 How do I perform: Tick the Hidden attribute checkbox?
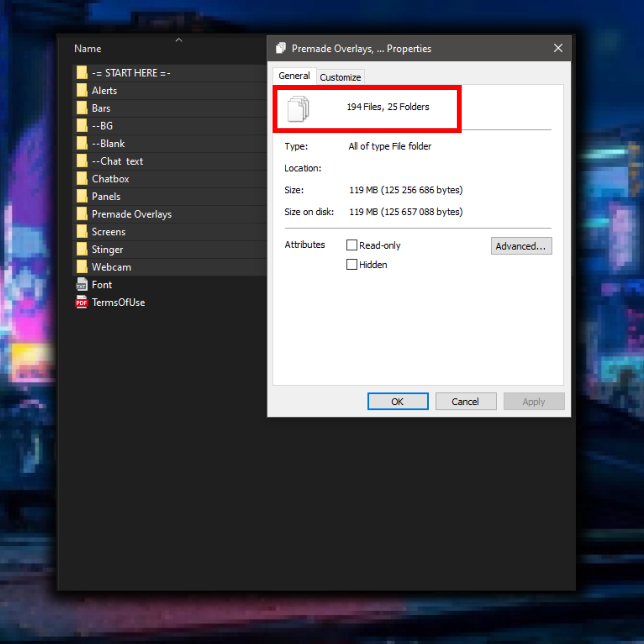[x=352, y=264]
